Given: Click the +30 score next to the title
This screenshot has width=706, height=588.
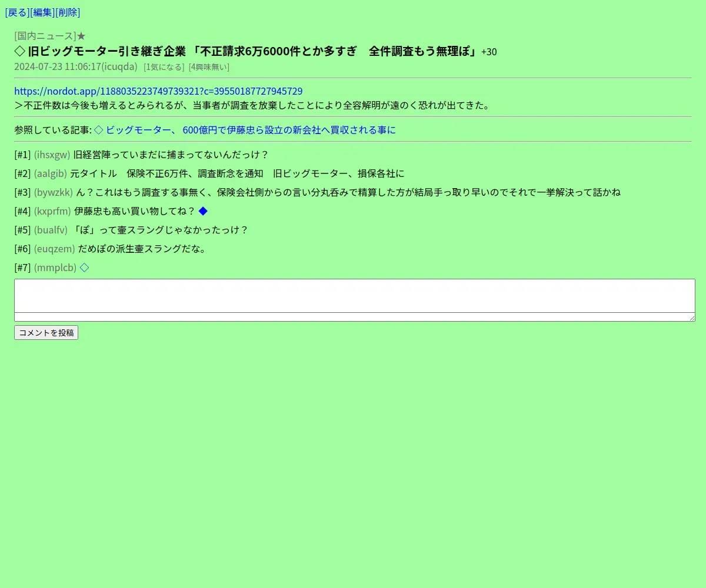Looking at the screenshot, I should [x=489, y=52].
